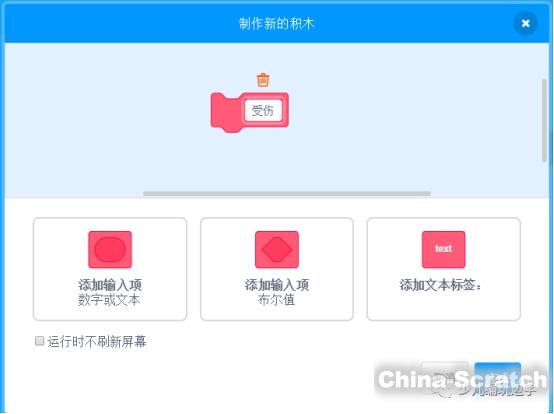
Task: Click the 添加文本标签 caption
Action: pos(441,285)
